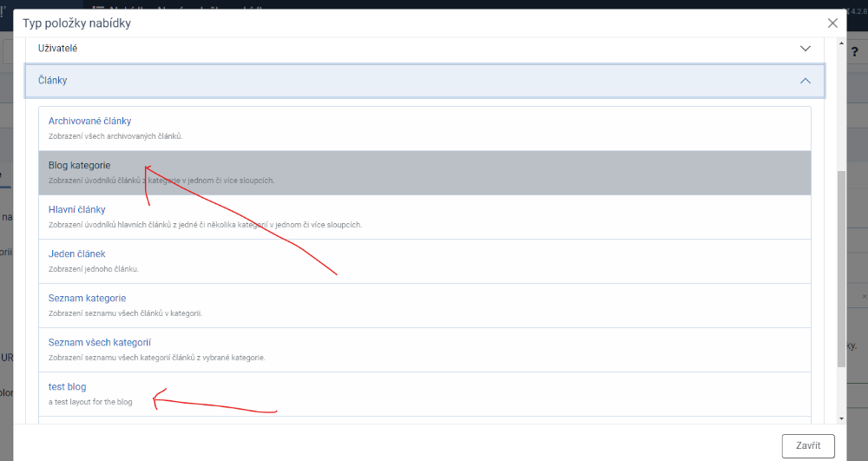Select Archivované články menu item type
This screenshot has width=868, height=461.
point(89,121)
